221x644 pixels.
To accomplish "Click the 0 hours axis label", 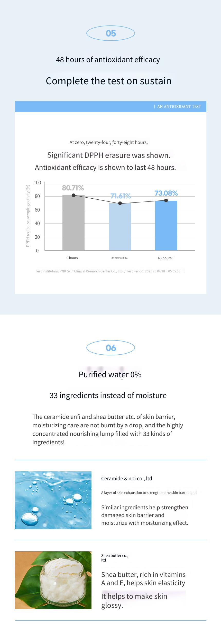I will click(x=72, y=258).
